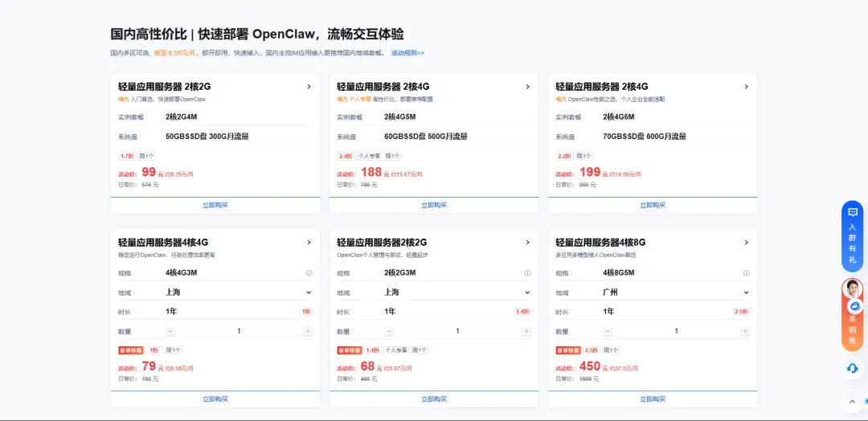Open the arrow beside 轻量应用服务器4核4G title

309,243
